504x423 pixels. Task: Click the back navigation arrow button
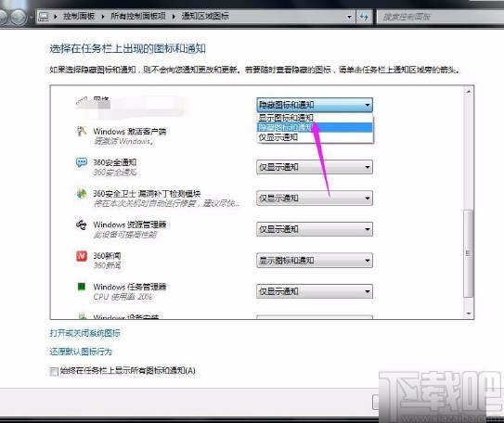[x=4, y=17]
